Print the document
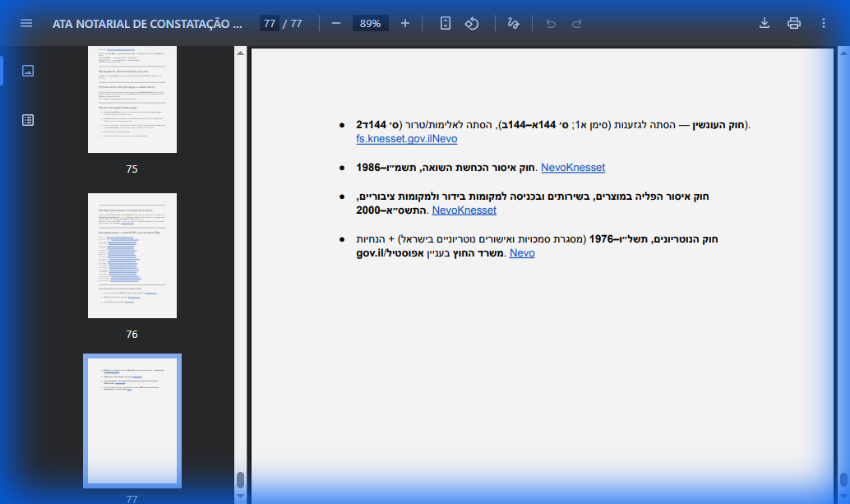Viewport: 850px width, 504px height. (x=794, y=23)
